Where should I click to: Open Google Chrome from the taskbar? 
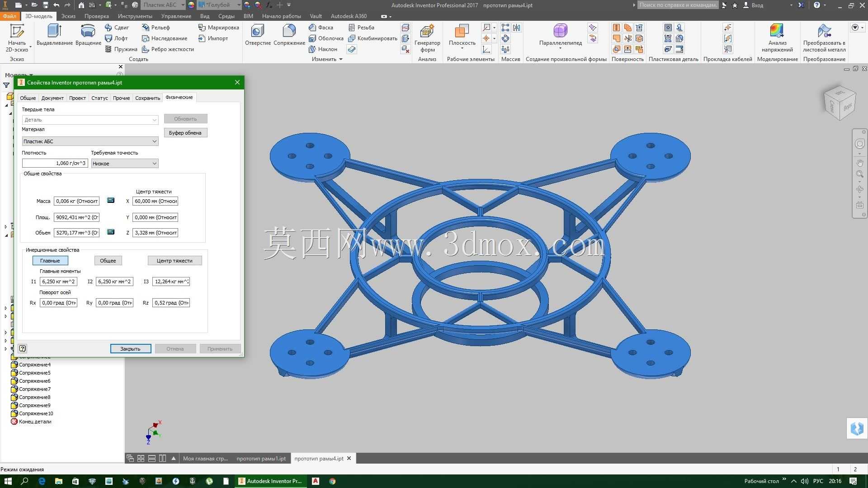332,481
